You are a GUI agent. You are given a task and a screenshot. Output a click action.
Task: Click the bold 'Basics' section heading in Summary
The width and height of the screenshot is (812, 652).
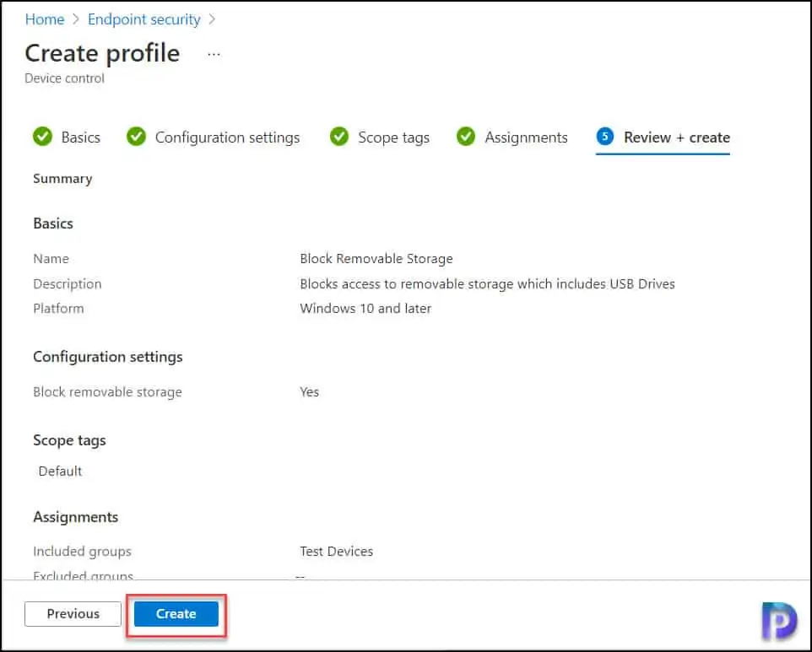[53, 224]
